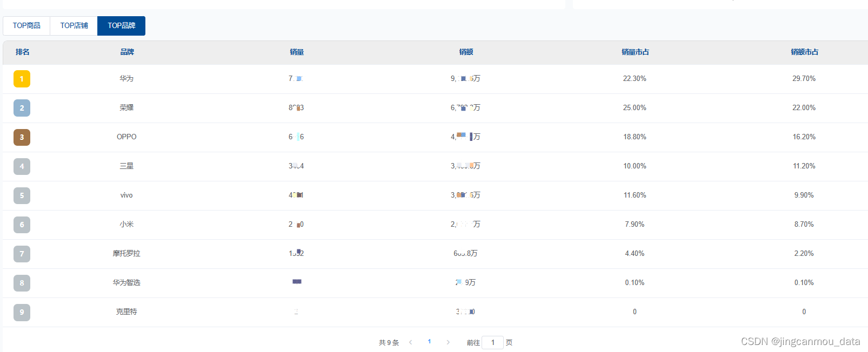Click 16.20% amount share for OPPO
The height and width of the screenshot is (352, 868).
(x=804, y=137)
